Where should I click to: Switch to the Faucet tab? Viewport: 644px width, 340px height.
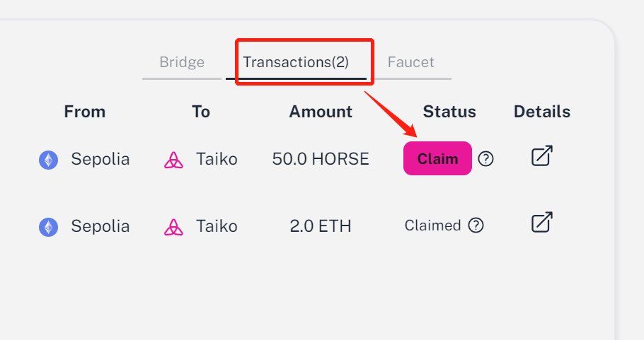click(x=410, y=62)
